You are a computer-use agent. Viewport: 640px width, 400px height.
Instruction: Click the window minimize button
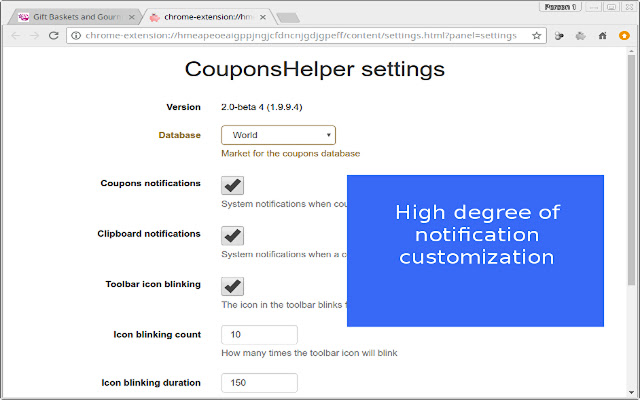coord(593,7)
